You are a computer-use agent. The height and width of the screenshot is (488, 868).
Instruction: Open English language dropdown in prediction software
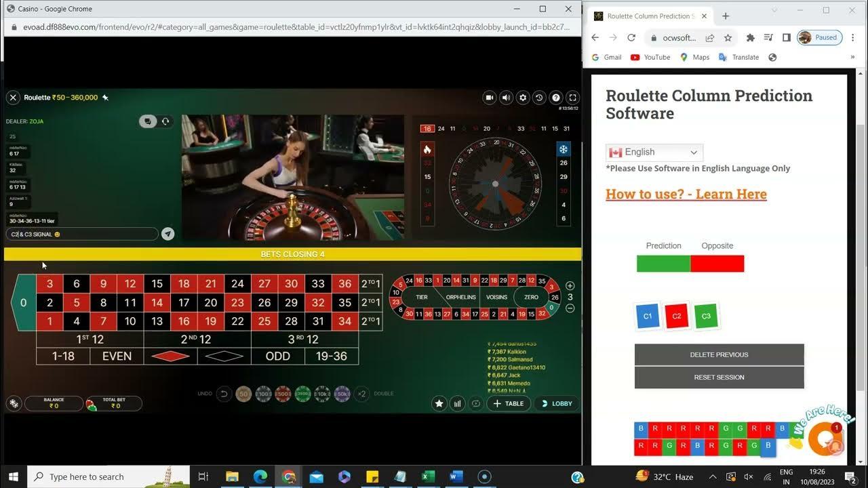[x=654, y=152]
